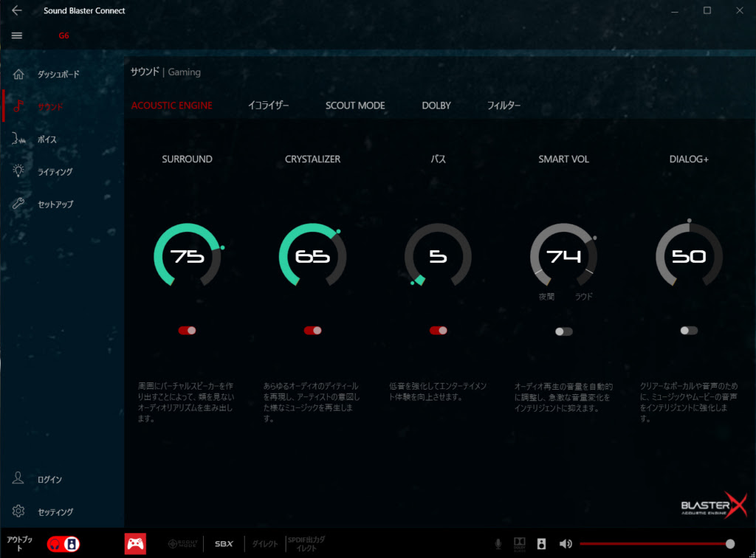This screenshot has width=756, height=558.
Task: Click the SBX indicator in bottom bar
Action: click(224, 544)
